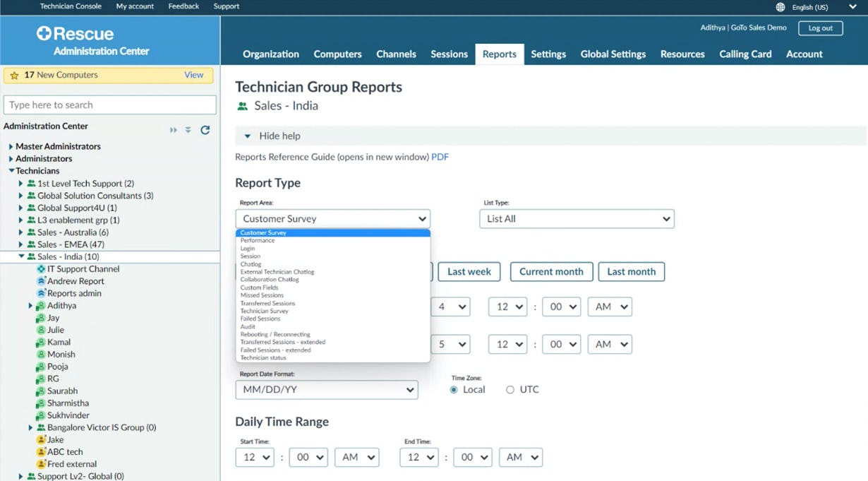Choose Technician Survey from the report list
This screenshot has width=868, height=481.
point(264,311)
